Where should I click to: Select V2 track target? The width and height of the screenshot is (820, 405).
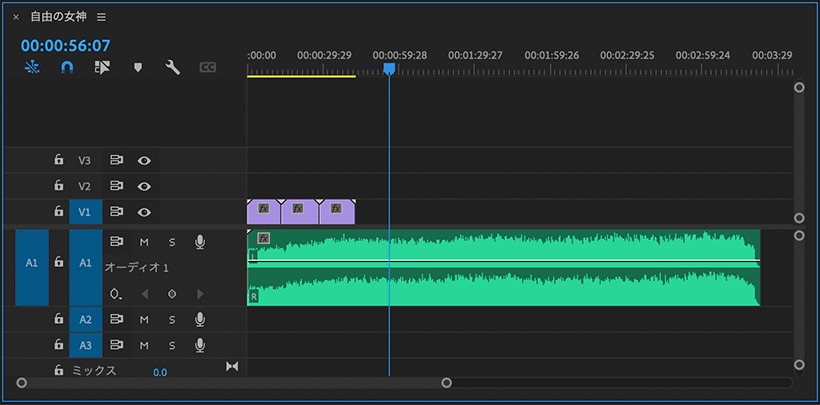(85, 186)
